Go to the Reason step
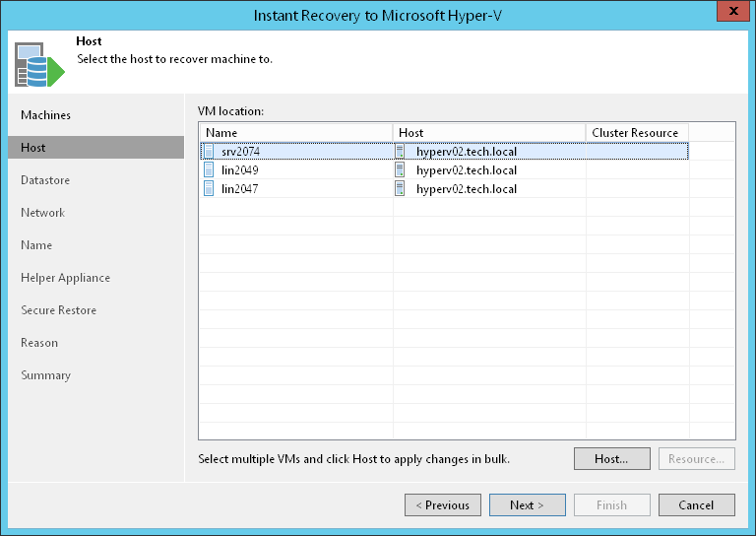This screenshot has width=756, height=536. (39, 343)
